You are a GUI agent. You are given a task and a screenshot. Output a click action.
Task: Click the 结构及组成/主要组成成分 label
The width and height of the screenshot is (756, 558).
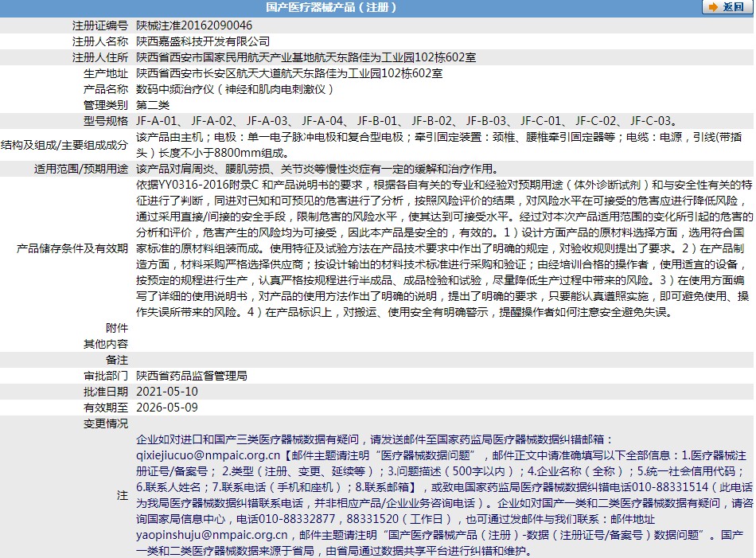click(x=64, y=145)
